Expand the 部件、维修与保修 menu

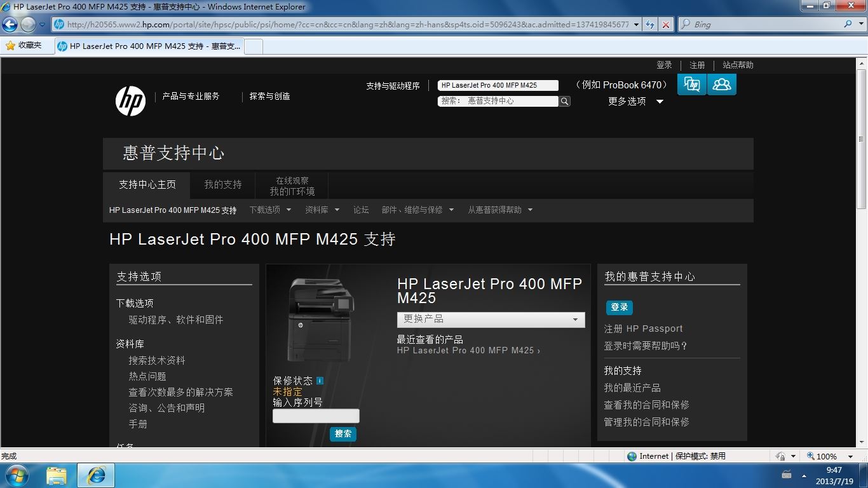tap(417, 210)
